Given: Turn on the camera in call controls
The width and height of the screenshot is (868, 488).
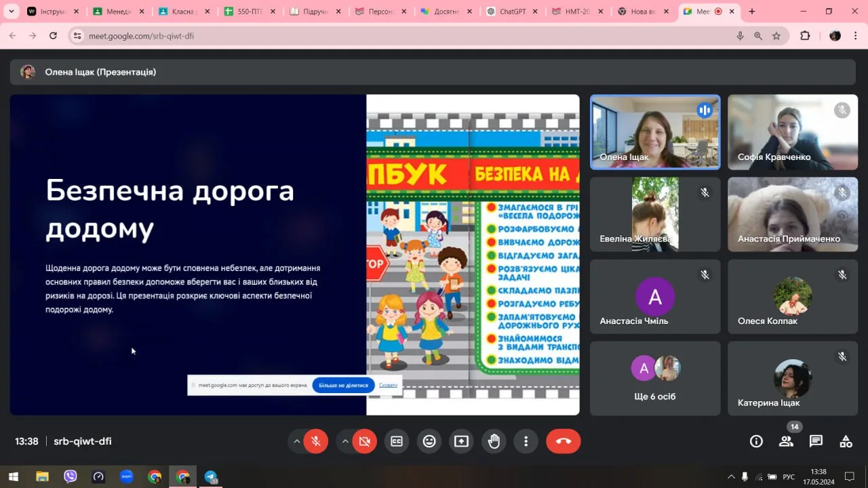Looking at the screenshot, I should point(364,441).
